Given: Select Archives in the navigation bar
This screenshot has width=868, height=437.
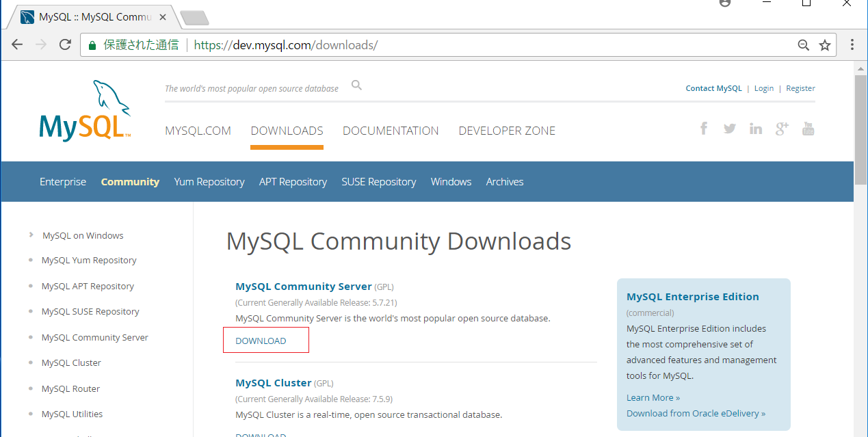Looking at the screenshot, I should coord(504,181).
